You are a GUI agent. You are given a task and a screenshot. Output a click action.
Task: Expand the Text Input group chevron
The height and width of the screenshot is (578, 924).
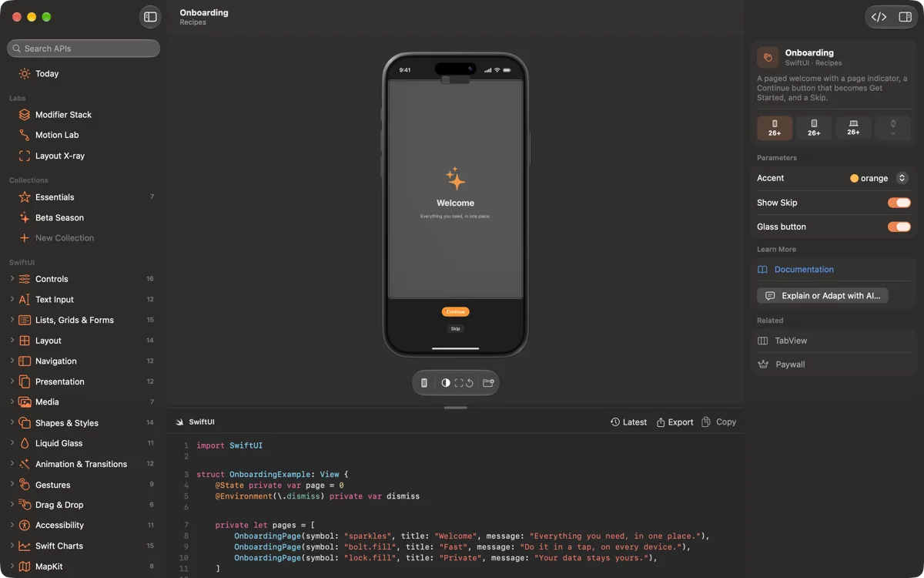[12, 299]
